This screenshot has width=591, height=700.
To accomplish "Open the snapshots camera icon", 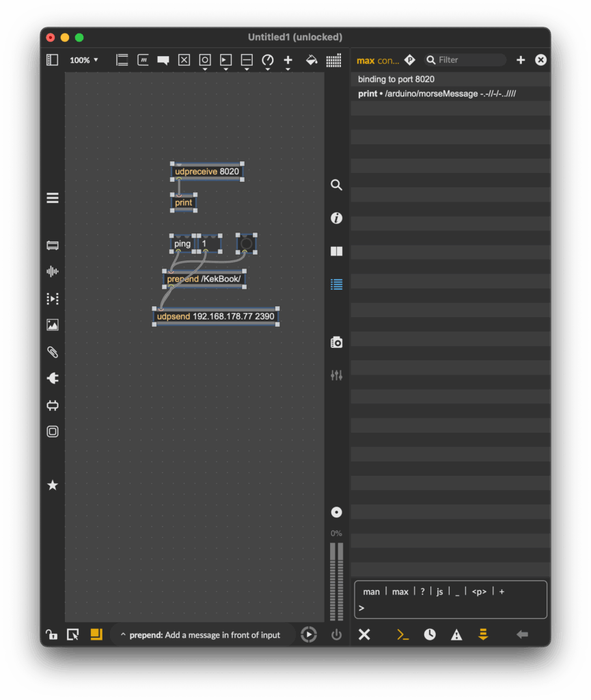I will point(336,342).
